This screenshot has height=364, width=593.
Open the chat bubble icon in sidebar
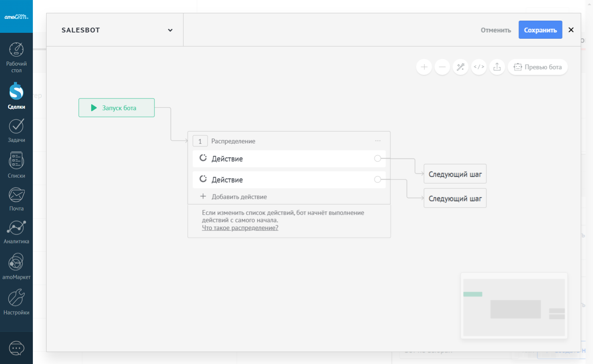pos(16,348)
